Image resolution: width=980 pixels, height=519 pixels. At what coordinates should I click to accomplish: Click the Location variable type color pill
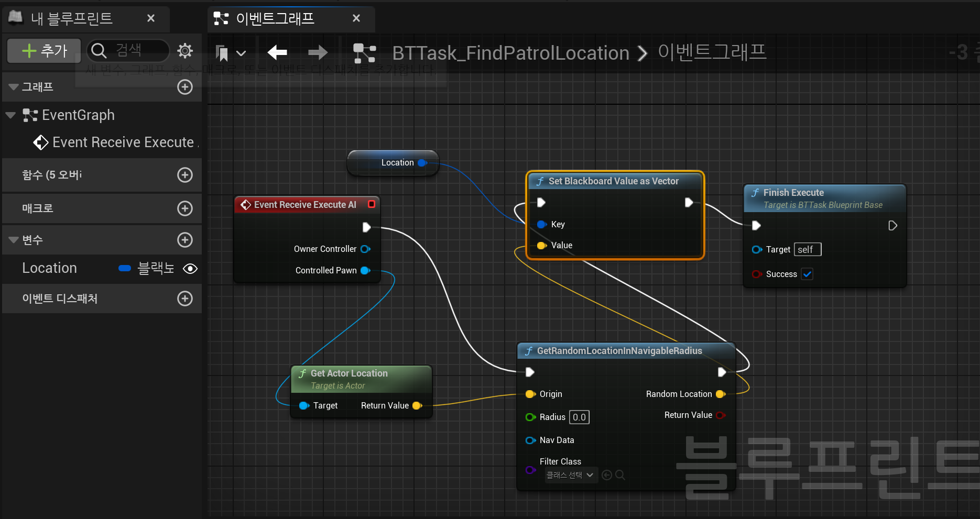[125, 268]
